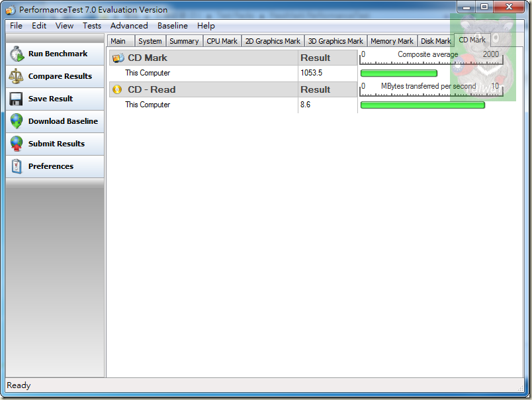The width and height of the screenshot is (532, 400).
Task: Click the Compare Results button label
Action: (60, 76)
